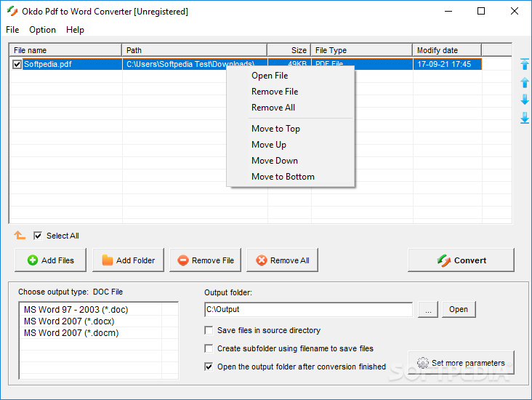Click the Remove All button below list
Screen dimensions: 532x400
pos(282,260)
